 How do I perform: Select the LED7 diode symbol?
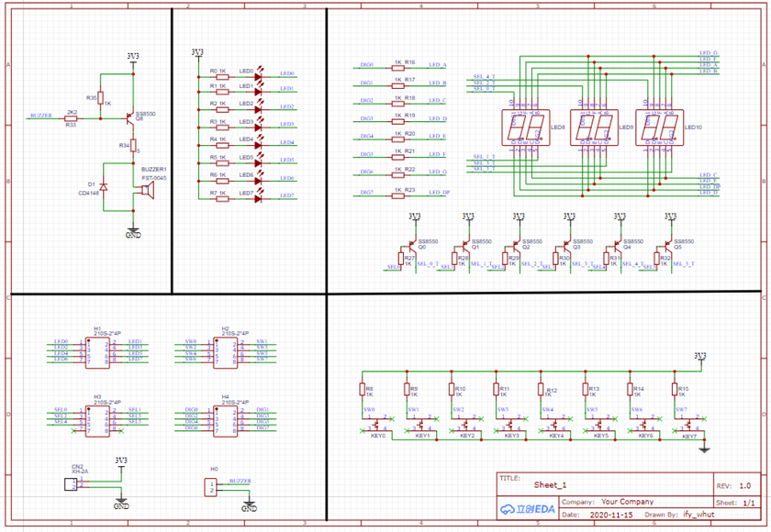click(258, 195)
